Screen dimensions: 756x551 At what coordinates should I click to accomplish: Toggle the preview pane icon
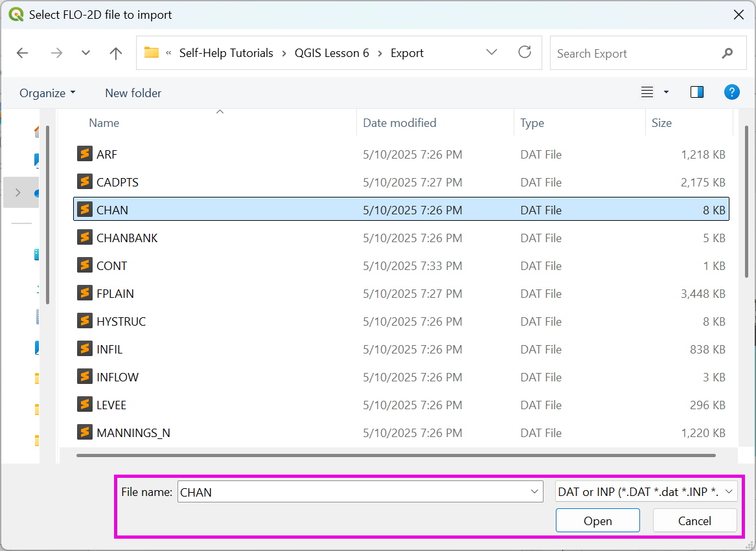coord(697,92)
